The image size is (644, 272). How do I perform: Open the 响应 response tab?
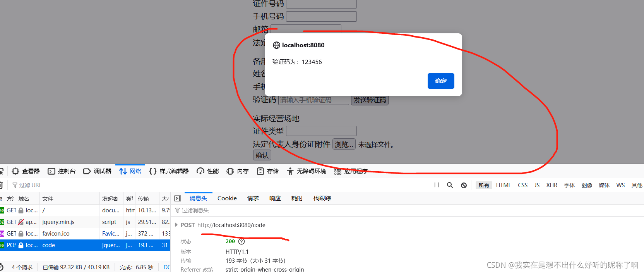[x=275, y=198]
